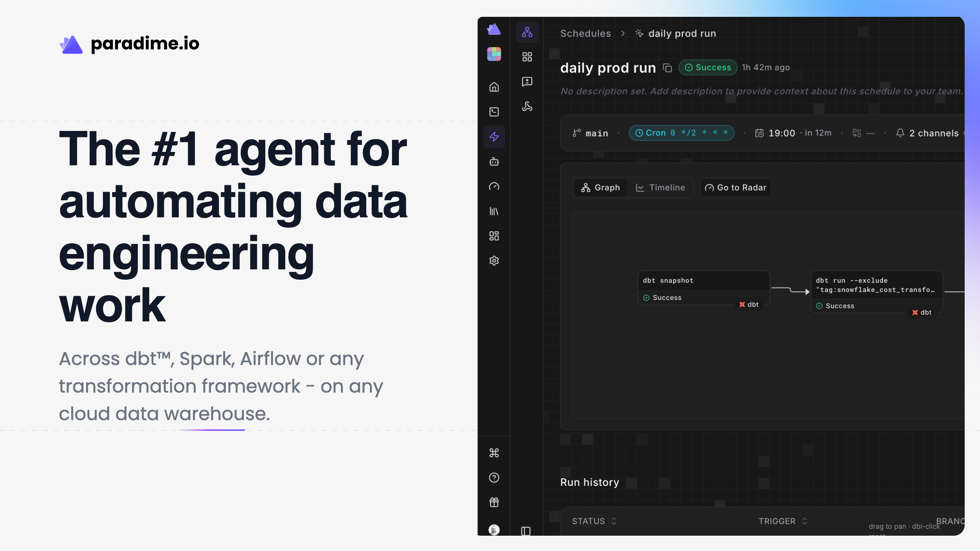Click the daily prod run breadcrumb

676,33
